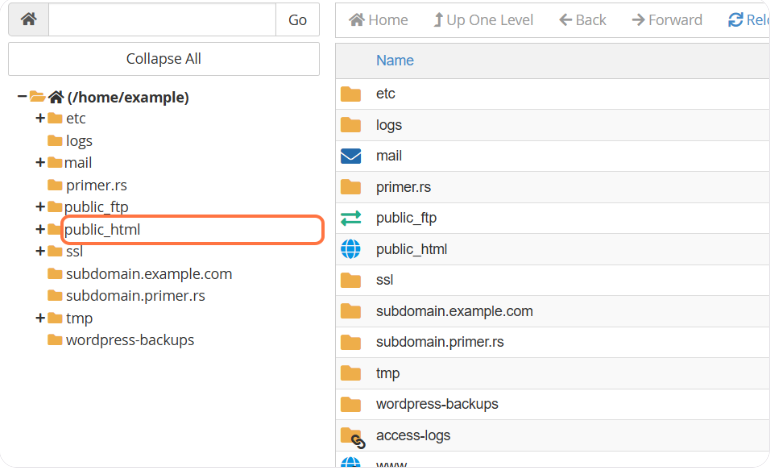Collapse the /home/example root node

coord(22,97)
